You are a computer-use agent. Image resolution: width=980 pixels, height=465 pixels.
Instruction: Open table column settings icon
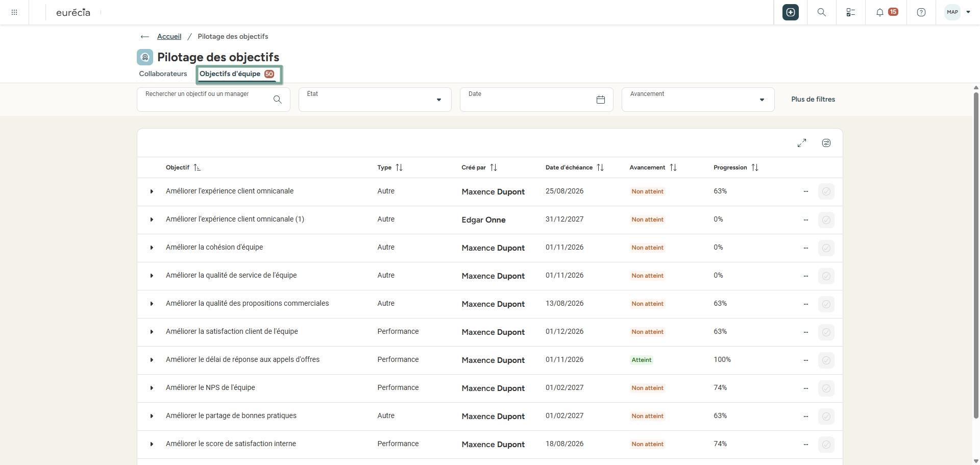(x=826, y=143)
